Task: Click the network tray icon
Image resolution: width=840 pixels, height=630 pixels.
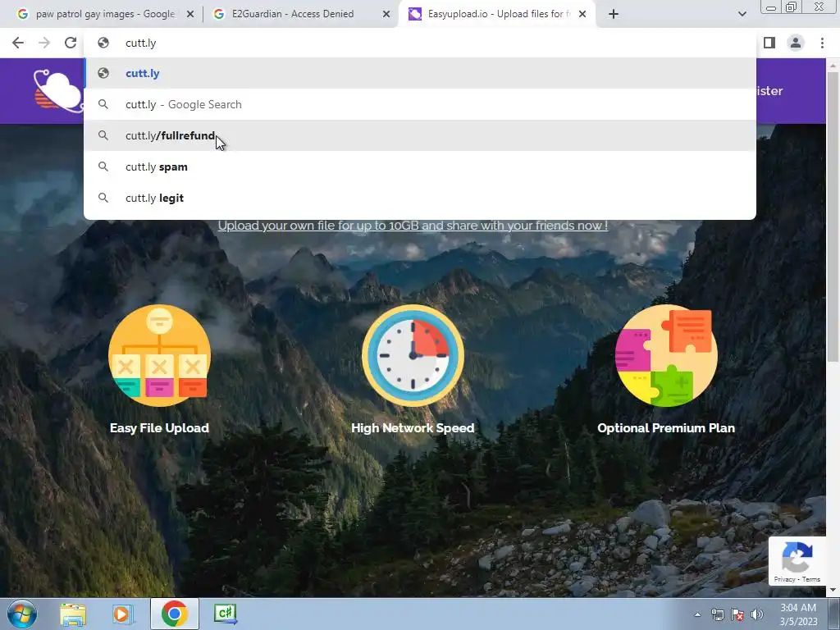Action: click(x=717, y=614)
